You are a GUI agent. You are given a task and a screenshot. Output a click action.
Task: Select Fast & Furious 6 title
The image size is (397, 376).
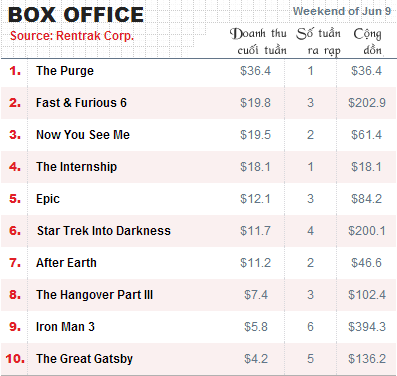pyautogui.click(x=81, y=103)
